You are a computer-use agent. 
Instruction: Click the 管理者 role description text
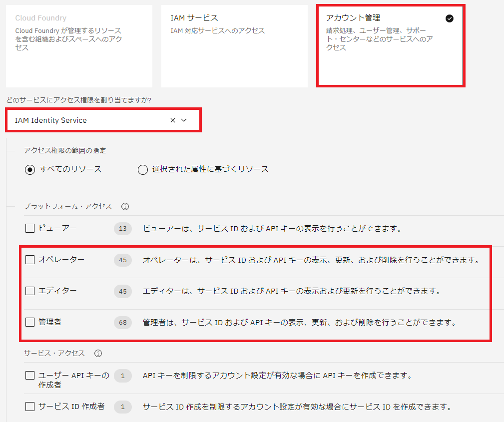click(300, 322)
